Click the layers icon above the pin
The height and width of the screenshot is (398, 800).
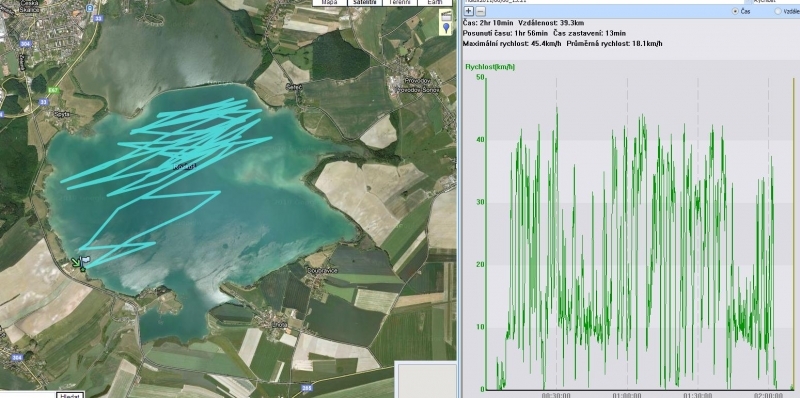tap(446, 15)
